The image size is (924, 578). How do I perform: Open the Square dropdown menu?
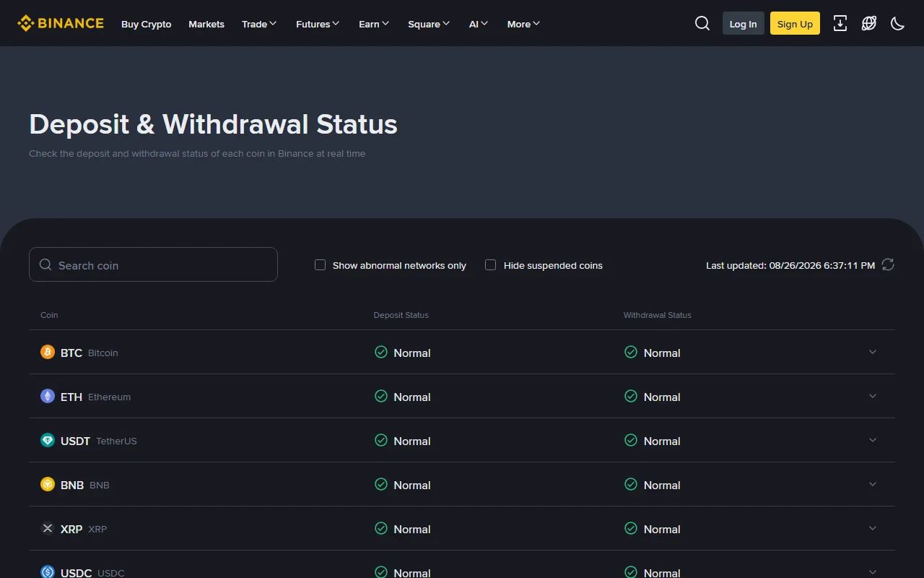(x=429, y=24)
